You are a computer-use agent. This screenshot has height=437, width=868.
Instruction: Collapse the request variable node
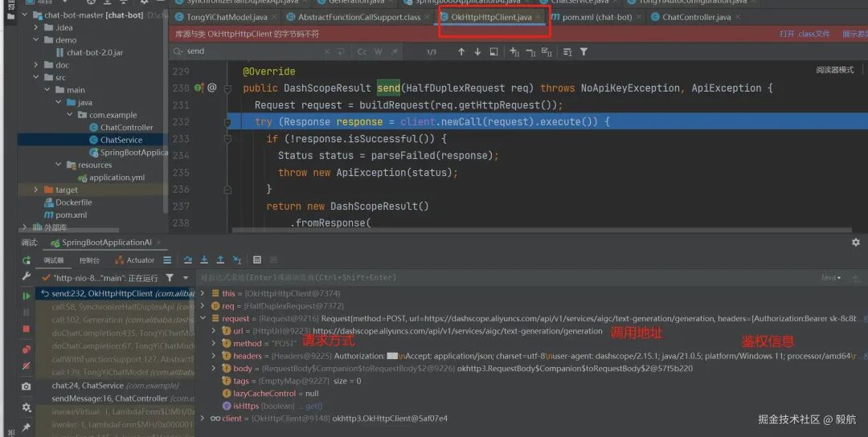coord(203,318)
